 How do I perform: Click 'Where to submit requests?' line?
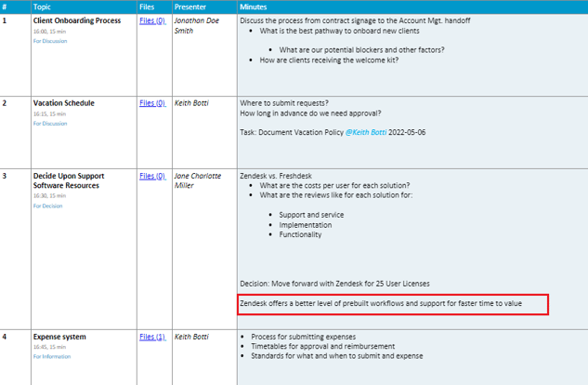[x=284, y=103]
